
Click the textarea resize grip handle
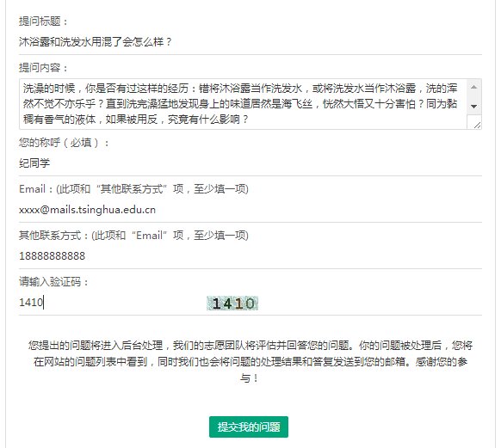[x=477, y=125]
